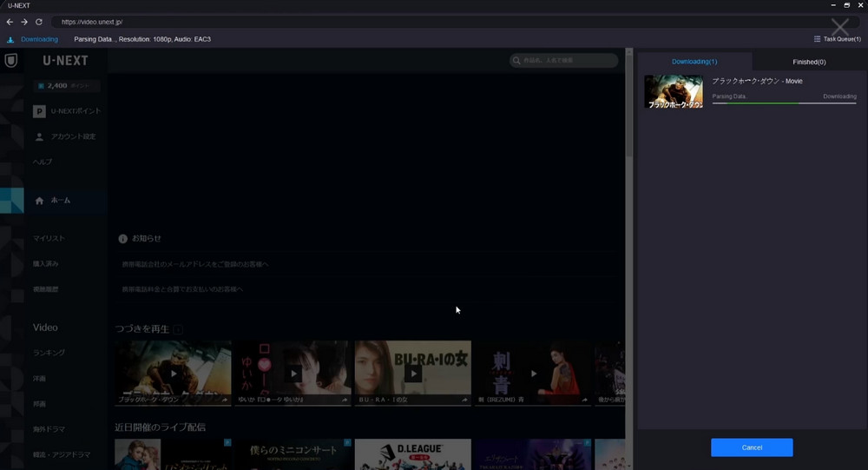The image size is (868, 470).
Task: Open ランキング in the sidebar
Action: 49,353
